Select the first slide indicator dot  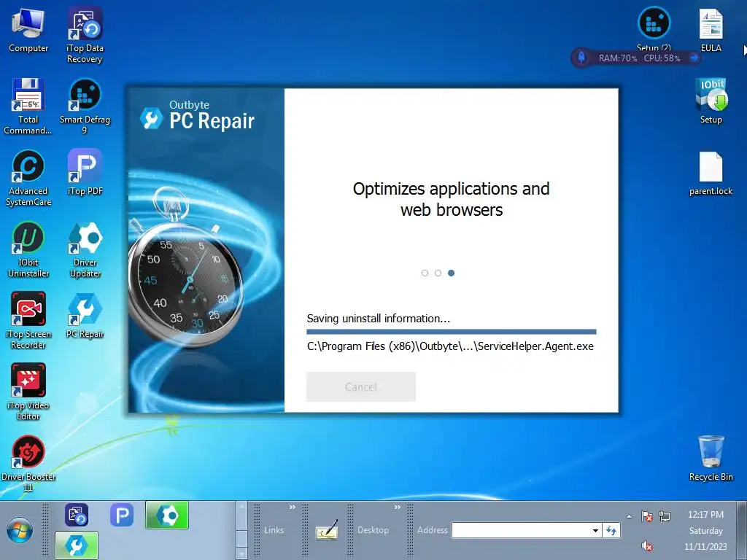point(425,273)
